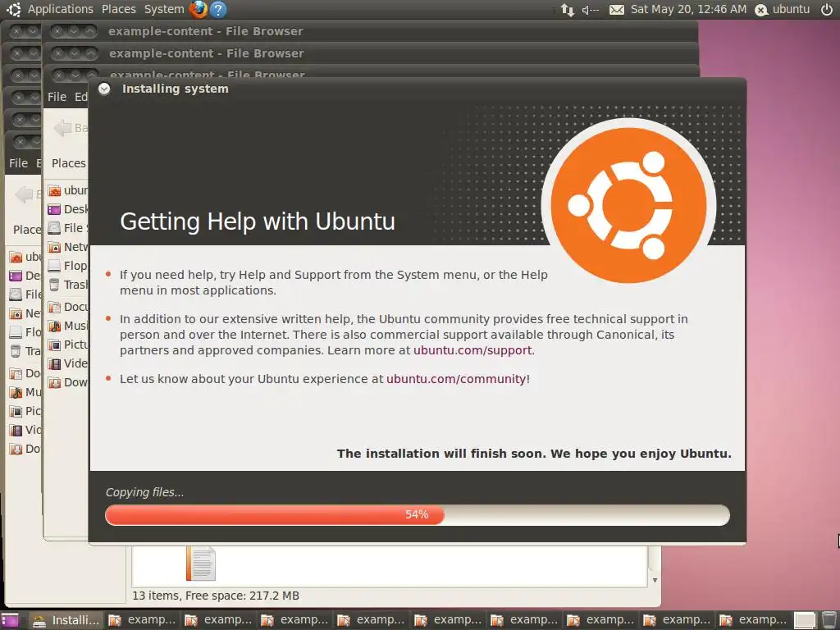
Task: Click the 54% installation progress bar
Action: [418, 515]
